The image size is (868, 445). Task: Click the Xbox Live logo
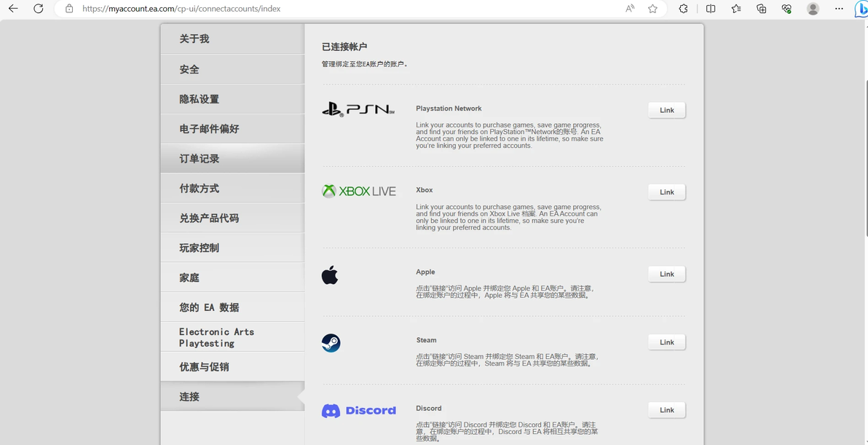[359, 191]
